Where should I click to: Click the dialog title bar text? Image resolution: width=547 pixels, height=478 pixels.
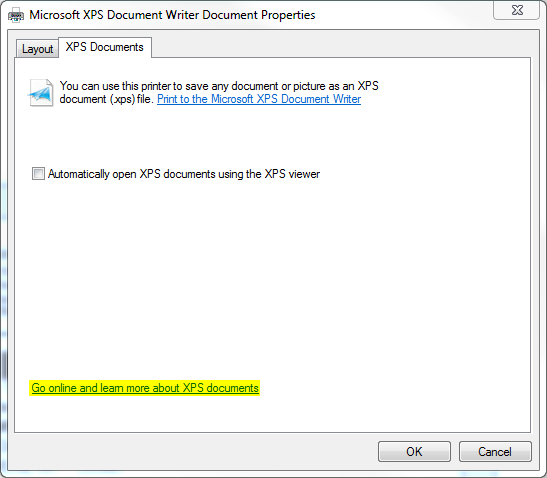[x=172, y=15]
